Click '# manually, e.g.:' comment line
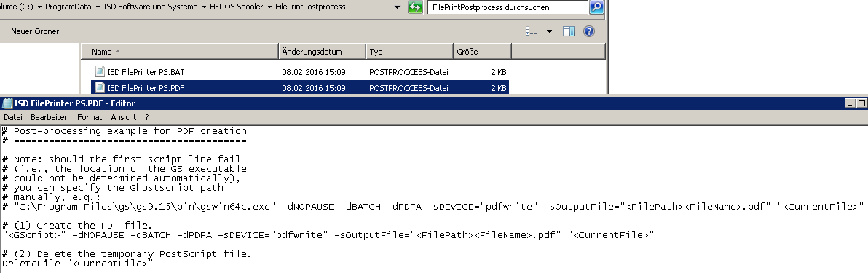This screenshot has height=273, width=868. [52, 197]
